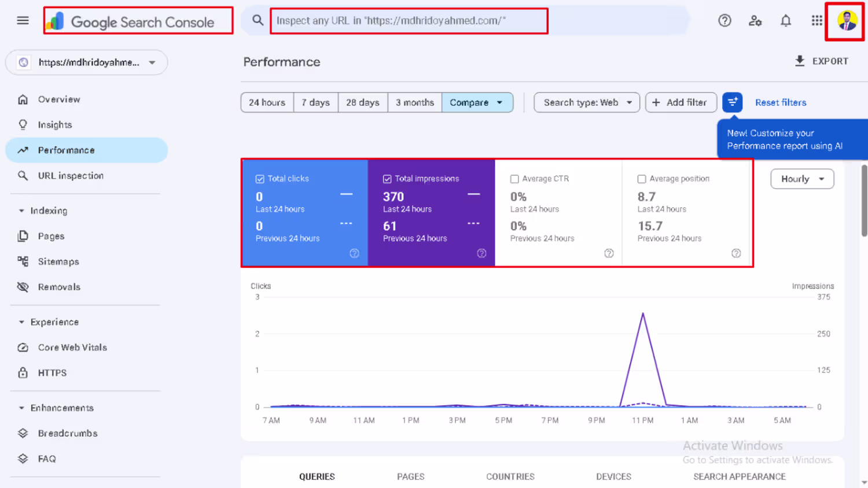Click the Removals crossed-eye icon

pyautogui.click(x=23, y=287)
